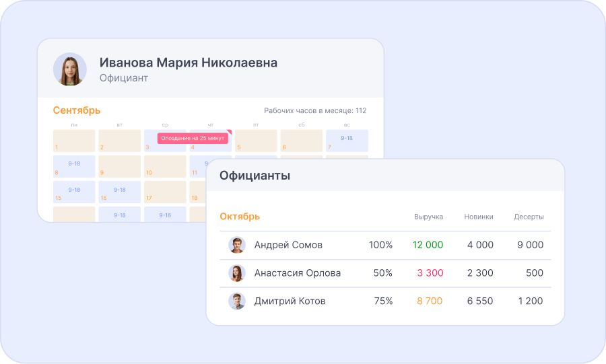Select calendar day 9 cell
The width and height of the screenshot is (606, 364).
tap(119, 166)
